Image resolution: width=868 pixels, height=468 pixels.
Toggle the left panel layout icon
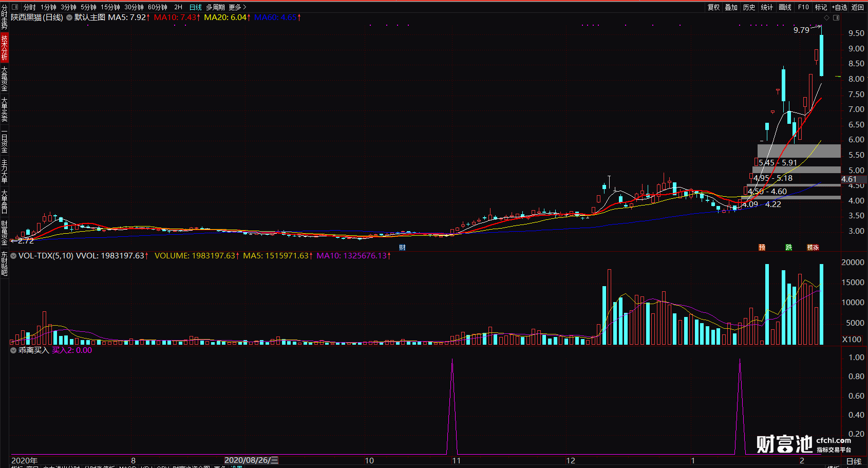[15, 7]
